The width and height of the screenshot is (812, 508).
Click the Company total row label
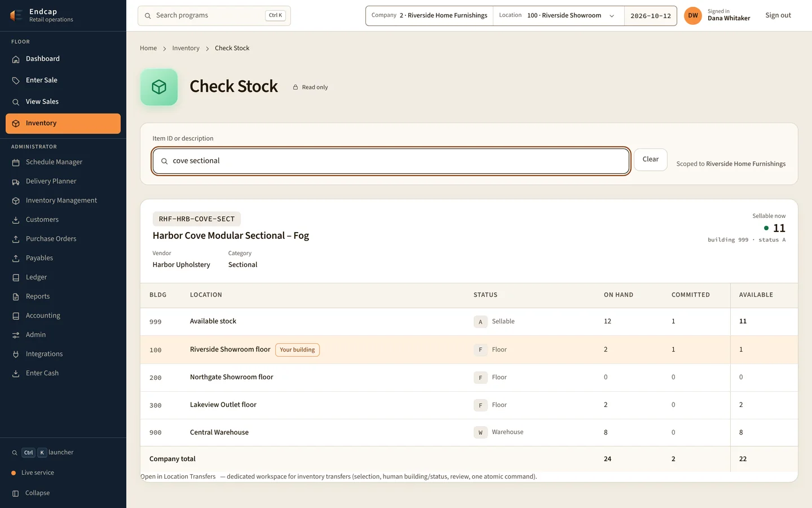pos(173,459)
